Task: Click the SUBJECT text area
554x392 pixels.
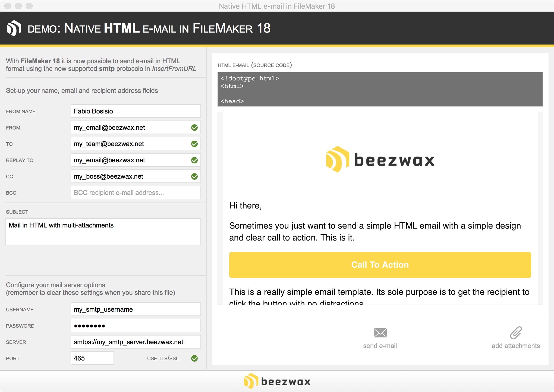Action: click(103, 232)
